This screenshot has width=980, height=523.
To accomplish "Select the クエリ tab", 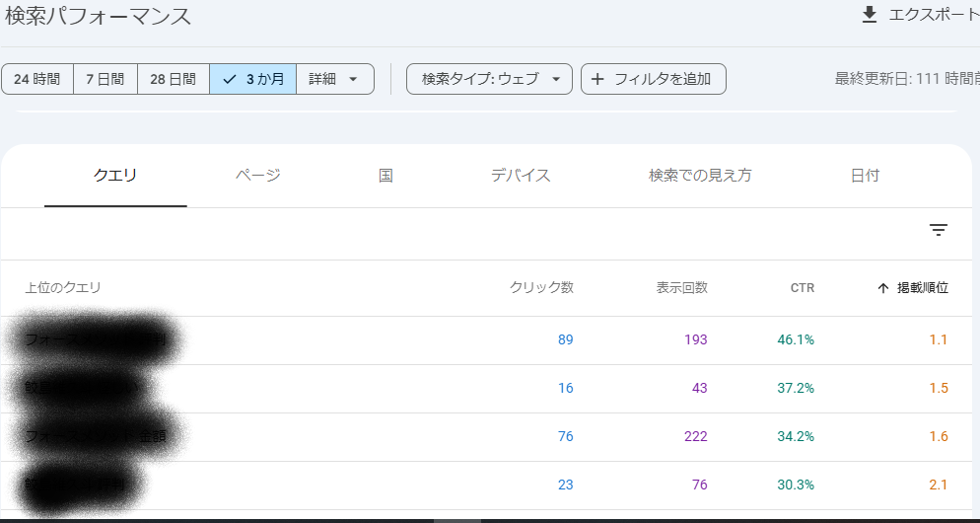I will point(115,176).
